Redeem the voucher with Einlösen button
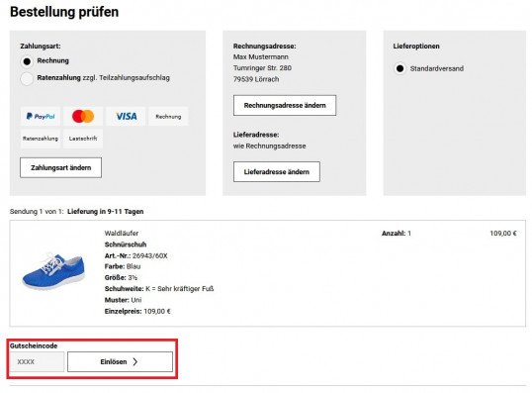This screenshot has height=393, width=532. click(x=120, y=361)
